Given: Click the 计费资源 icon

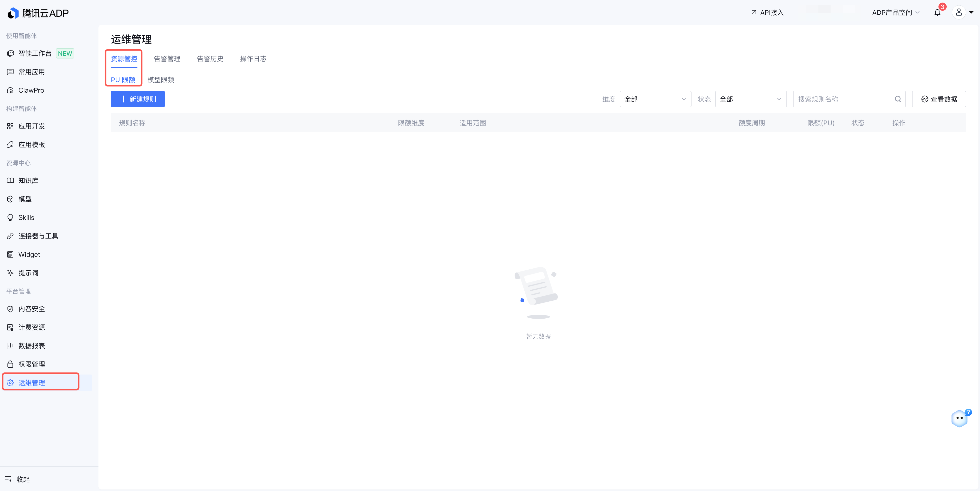Looking at the screenshot, I should tap(10, 327).
